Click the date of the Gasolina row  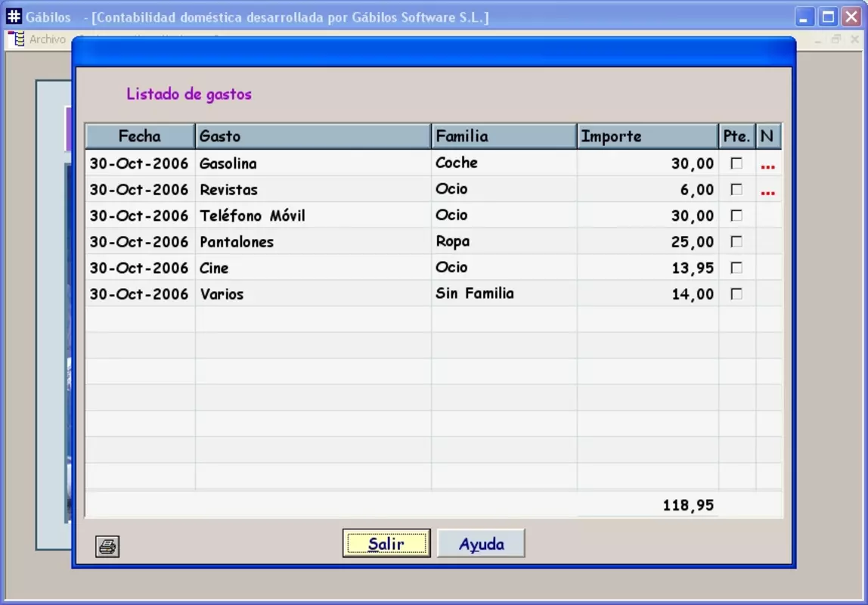[x=139, y=163]
